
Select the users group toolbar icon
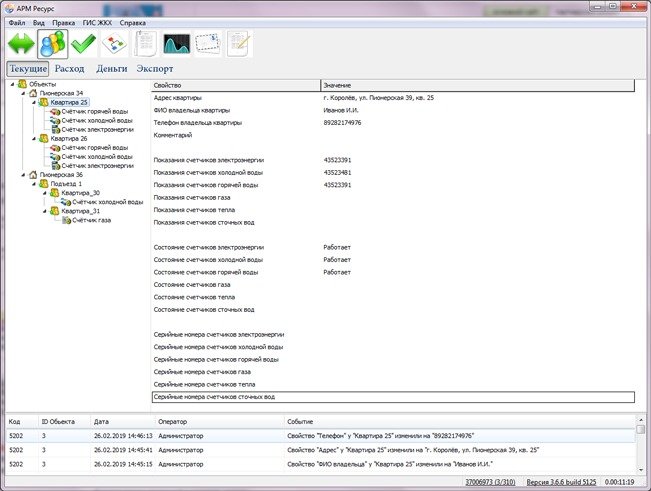(53, 45)
